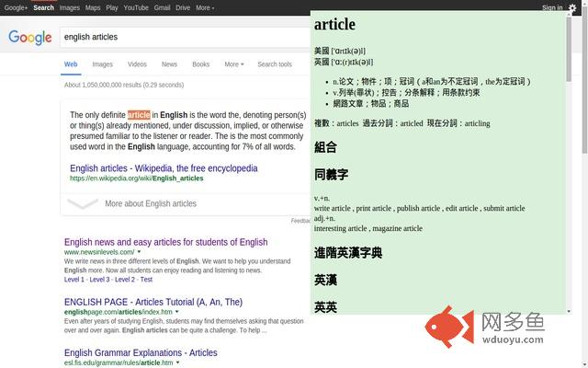Open Search in the top bar
The height and width of the screenshot is (368, 588).
coord(43,7)
